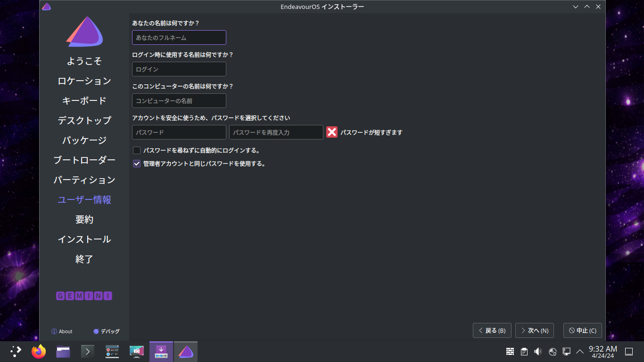Click the パッケージ step label
The width and height of the screenshot is (644, 362).
tap(84, 140)
